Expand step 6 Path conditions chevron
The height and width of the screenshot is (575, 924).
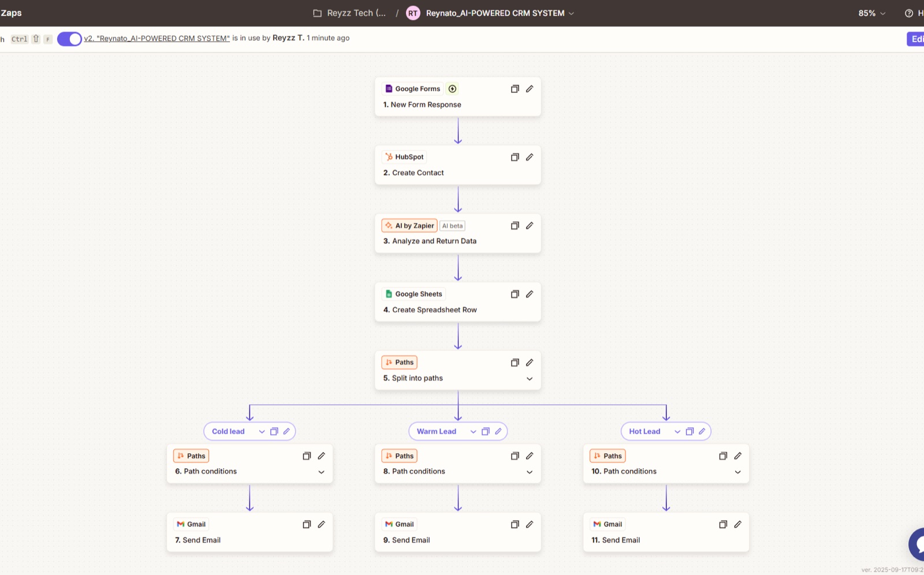coord(322,472)
